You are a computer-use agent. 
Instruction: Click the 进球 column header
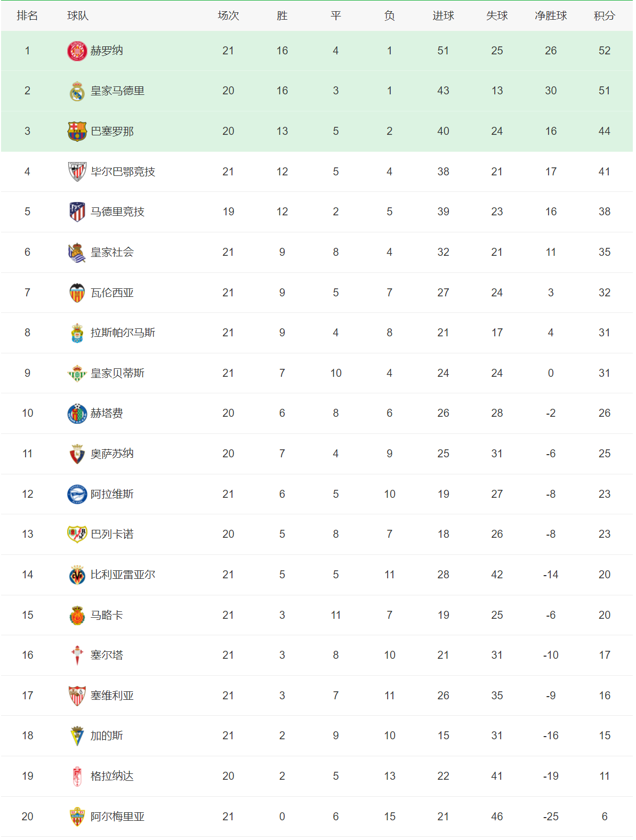click(443, 16)
